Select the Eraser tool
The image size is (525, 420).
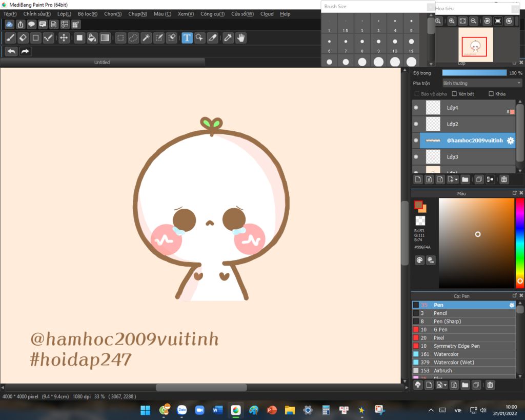pos(23,38)
